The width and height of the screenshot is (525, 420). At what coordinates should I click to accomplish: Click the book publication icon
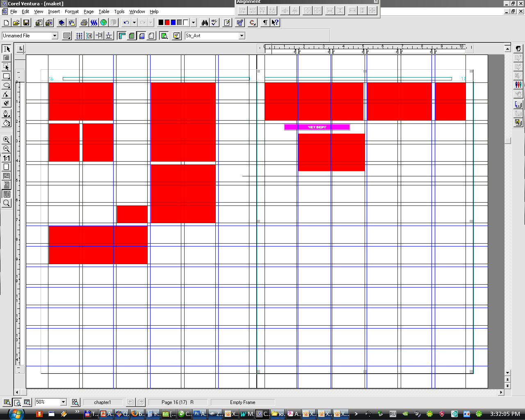coord(62,23)
